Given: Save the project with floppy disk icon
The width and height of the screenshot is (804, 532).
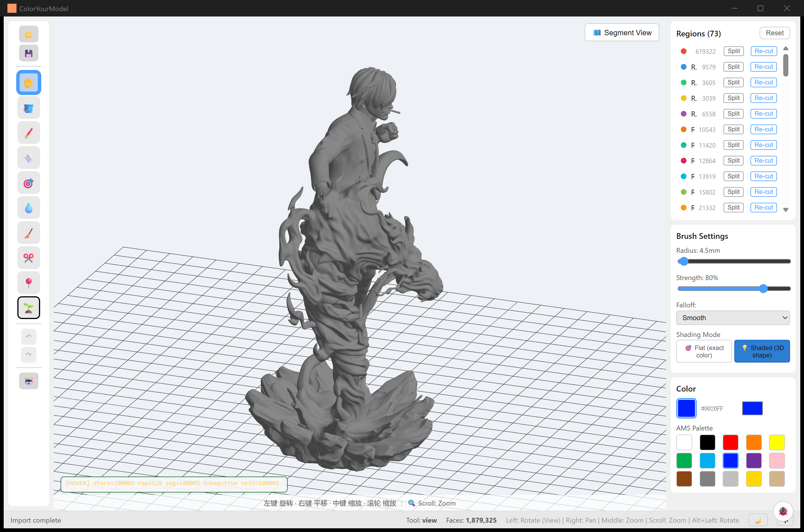Looking at the screenshot, I should 28,53.
